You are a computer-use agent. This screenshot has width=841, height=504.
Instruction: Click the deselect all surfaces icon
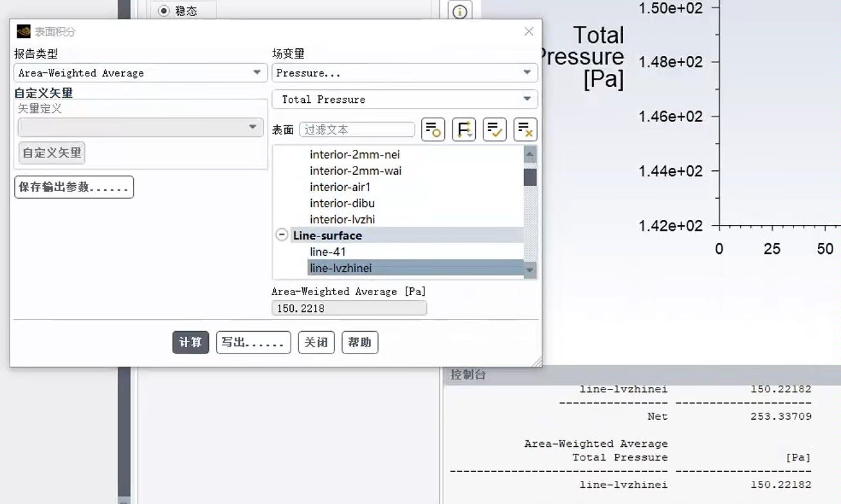(525, 130)
